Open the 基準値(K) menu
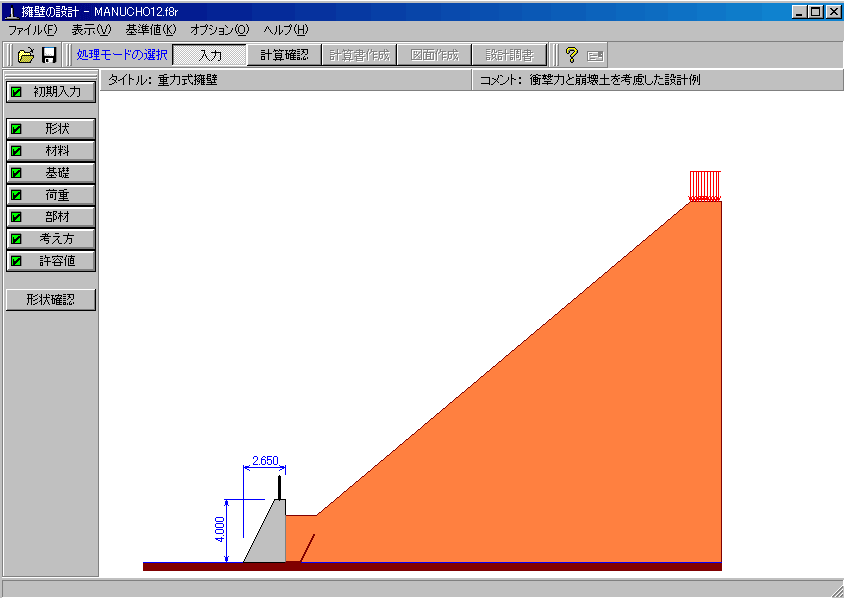844x598 pixels. [151, 30]
